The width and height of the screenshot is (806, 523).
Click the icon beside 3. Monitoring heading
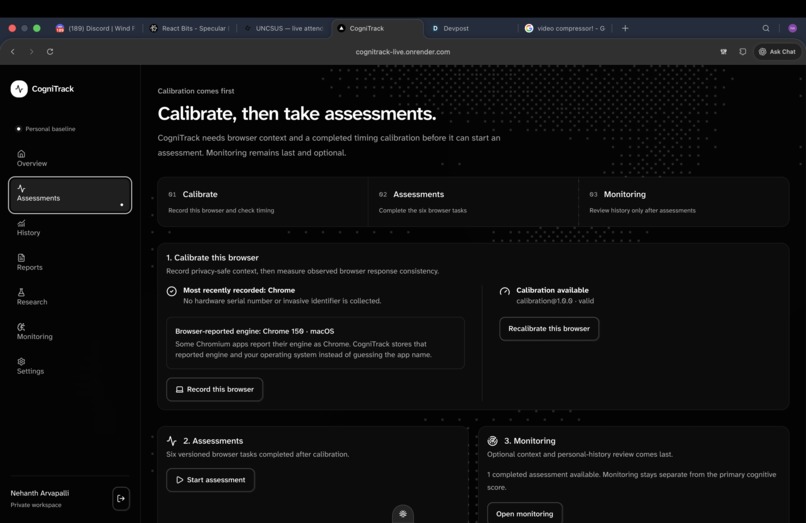492,441
